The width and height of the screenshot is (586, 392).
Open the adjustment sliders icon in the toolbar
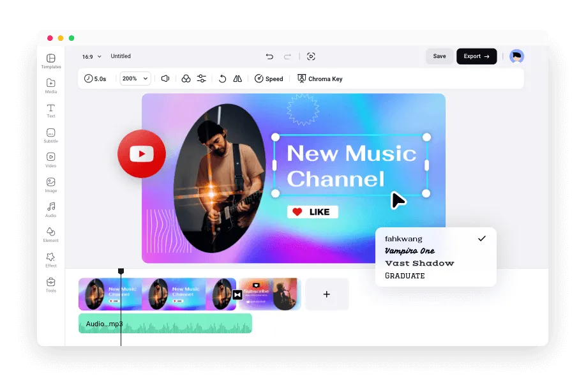[x=201, y=79]
